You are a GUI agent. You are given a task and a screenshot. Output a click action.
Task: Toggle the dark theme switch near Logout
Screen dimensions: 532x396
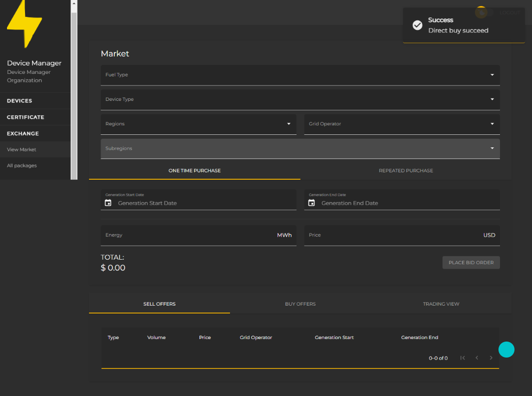tap(484, 12)
